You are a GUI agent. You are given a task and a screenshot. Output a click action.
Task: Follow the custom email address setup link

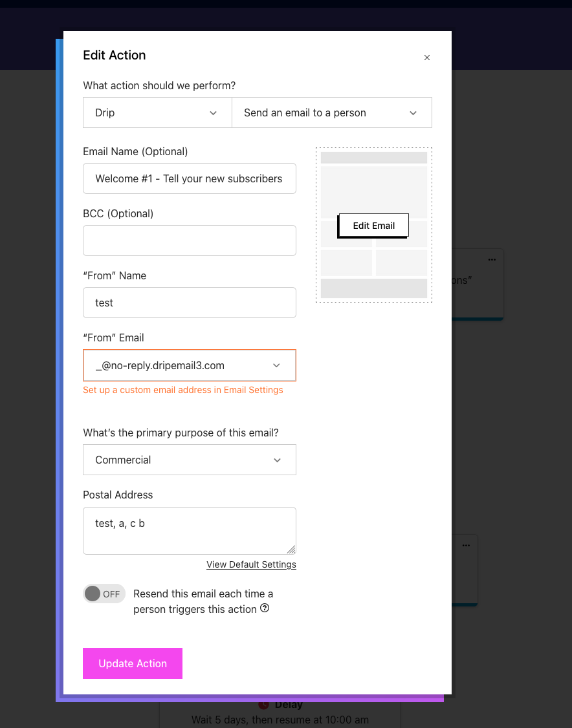(183, 390)
